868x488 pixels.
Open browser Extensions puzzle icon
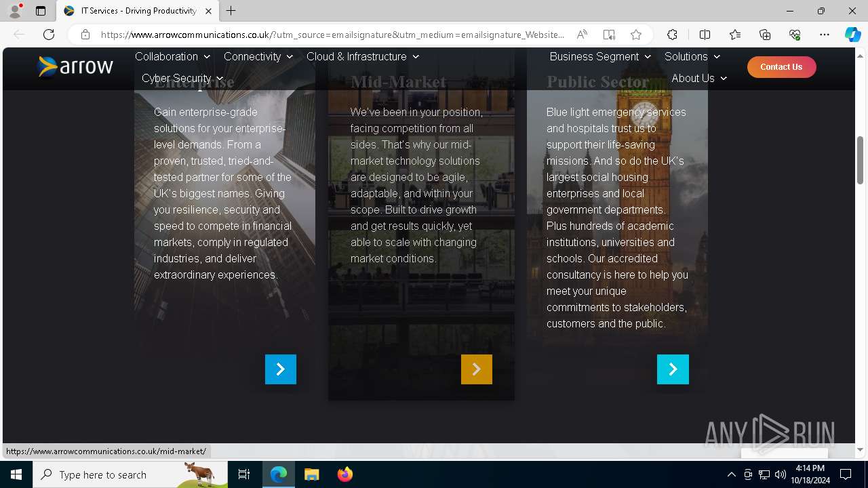[x=672, y=35]
